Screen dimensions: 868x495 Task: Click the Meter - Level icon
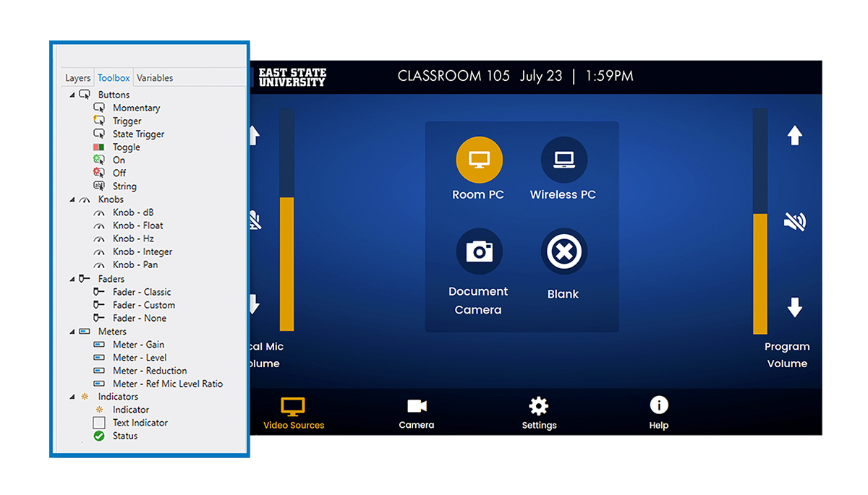pyautogui.click(x=99, y=358)
